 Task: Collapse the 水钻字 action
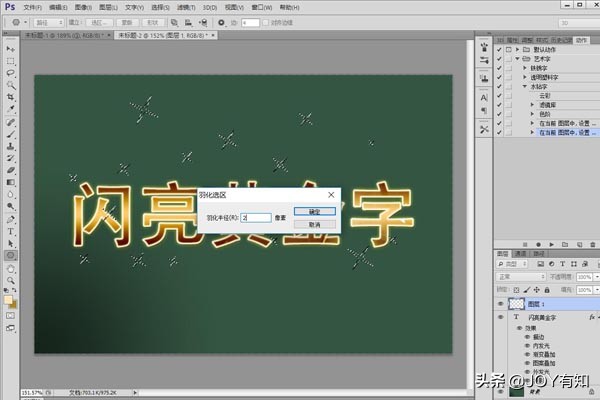(x=525, y=87)
